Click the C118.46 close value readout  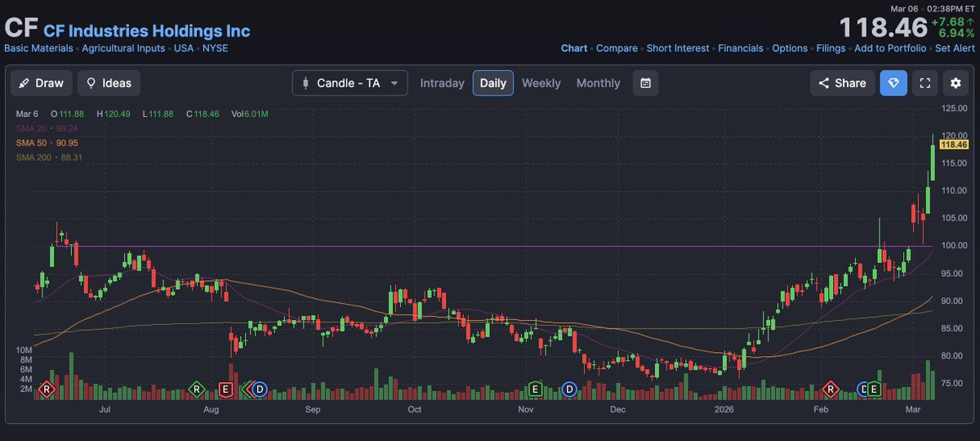[x=204, y=114]
